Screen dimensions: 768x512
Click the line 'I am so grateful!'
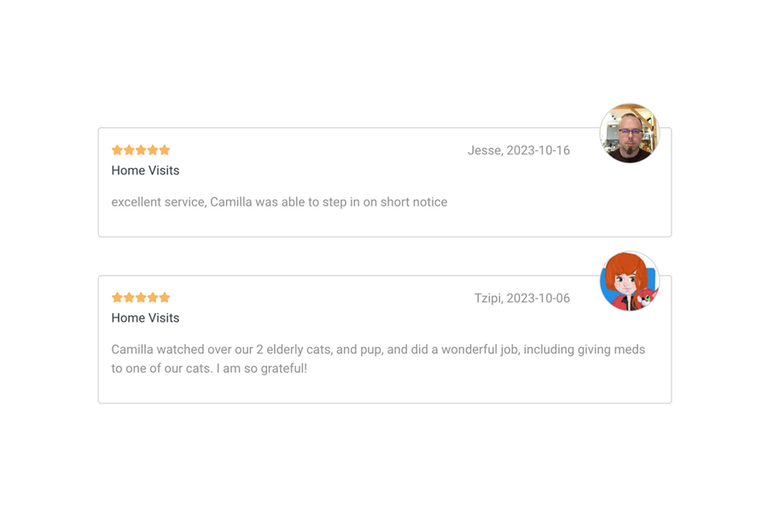(262, 368)
